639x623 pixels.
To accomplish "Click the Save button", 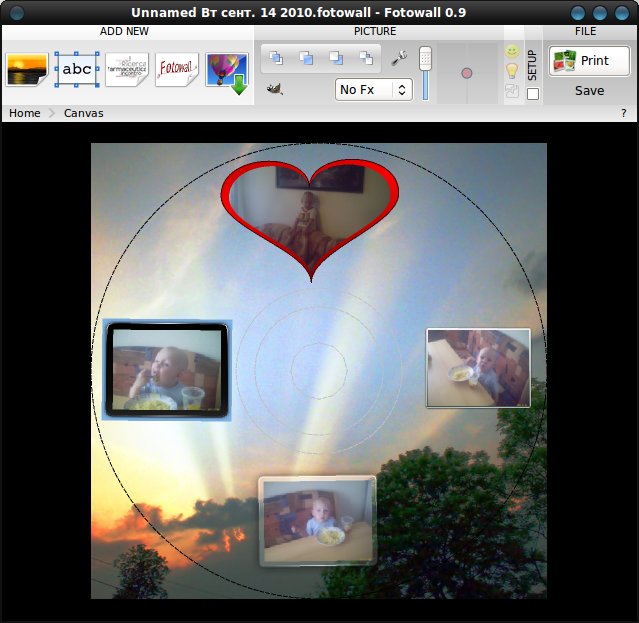I will (589, 90).
